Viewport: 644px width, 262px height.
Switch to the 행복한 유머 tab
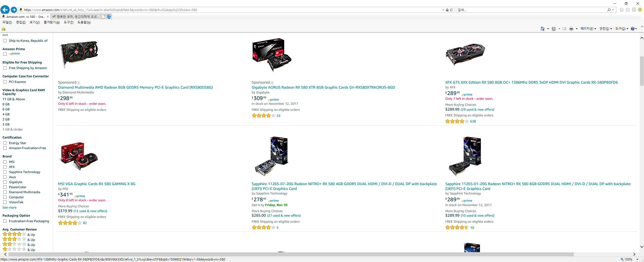point(75,17)
